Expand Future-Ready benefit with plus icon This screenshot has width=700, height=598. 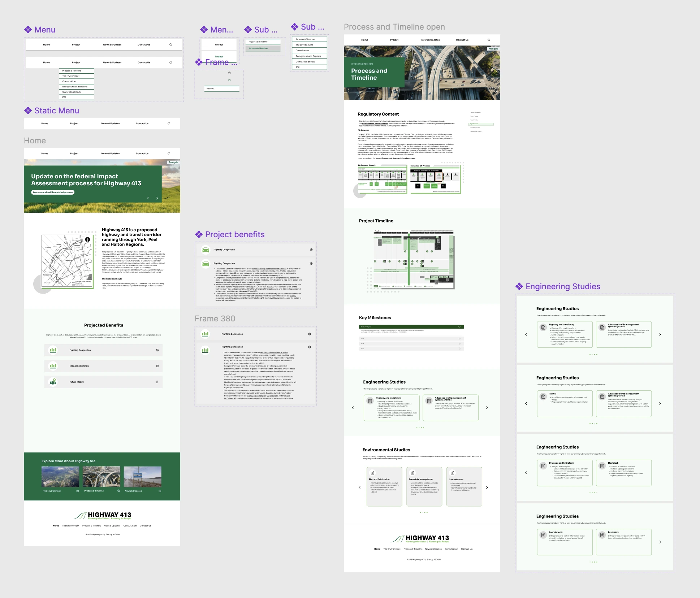[x=157, y=382]
